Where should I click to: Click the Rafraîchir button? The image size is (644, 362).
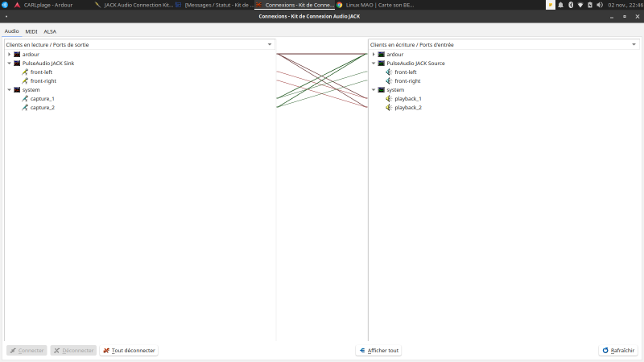pos(618,351)
